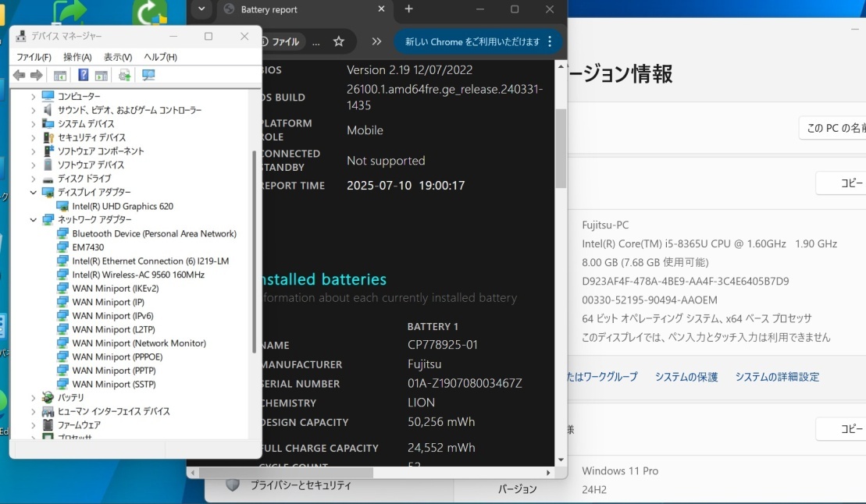Open the ヘルプ(H) menu in Device Manager
The width and height of the screenshot is (866, 504).
point(160,57)
